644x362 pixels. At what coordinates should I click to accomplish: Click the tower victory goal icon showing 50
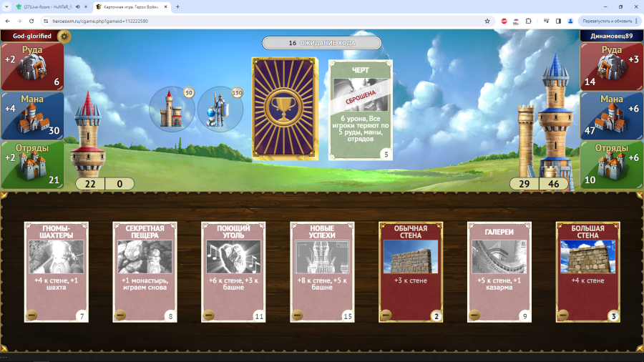172,109
